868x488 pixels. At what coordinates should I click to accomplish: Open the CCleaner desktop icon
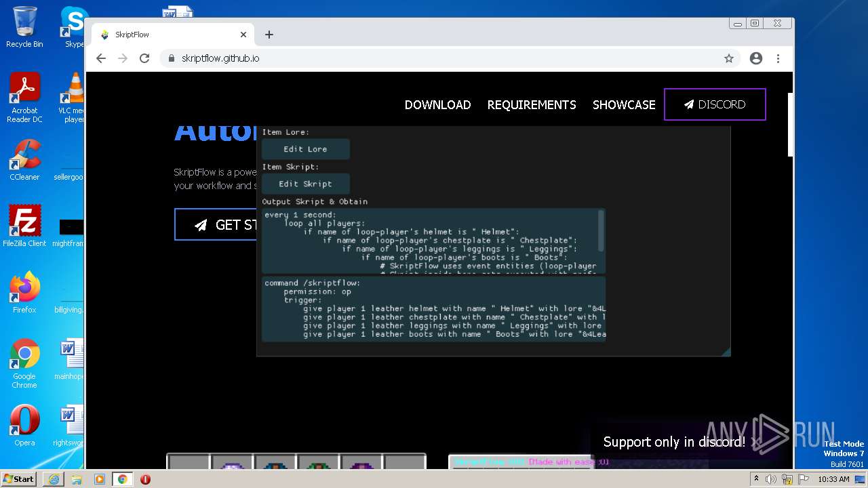[24, 160]
